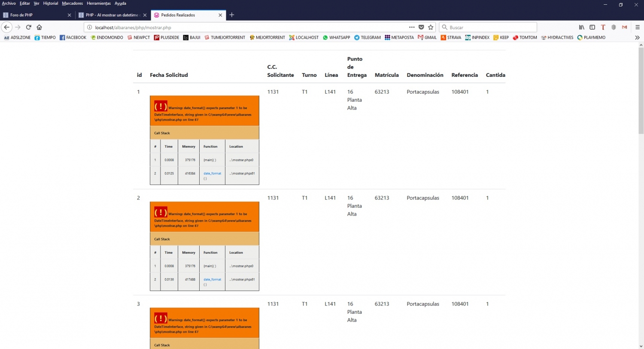644x349 pixels.
Task: Open the PLAYMEMO bookmark
Action: (x=592, y=37)
